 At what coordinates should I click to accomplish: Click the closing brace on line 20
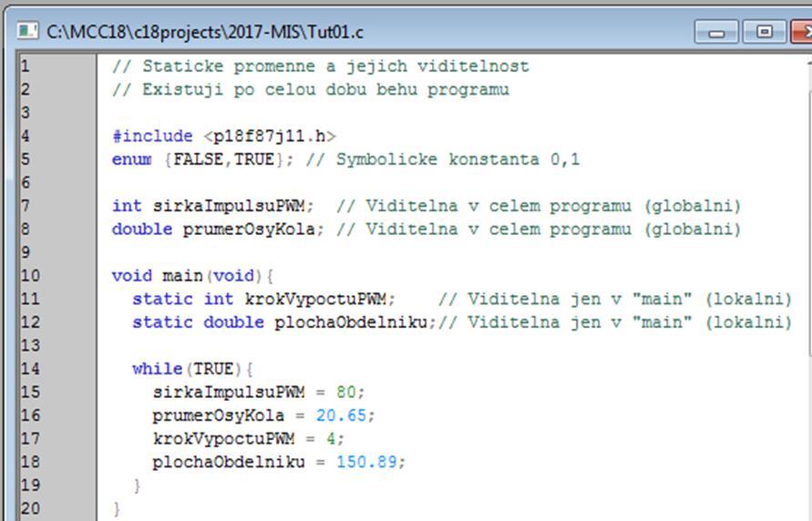117,508
